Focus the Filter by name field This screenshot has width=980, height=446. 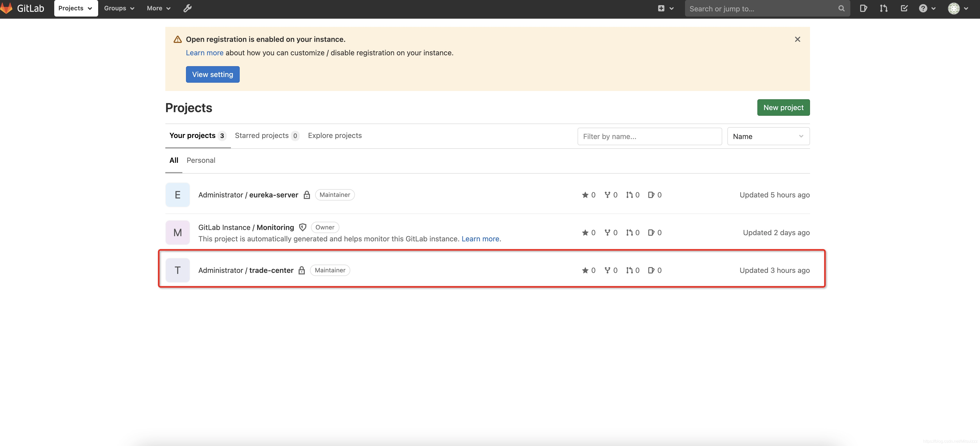click(x=649, y=136)
